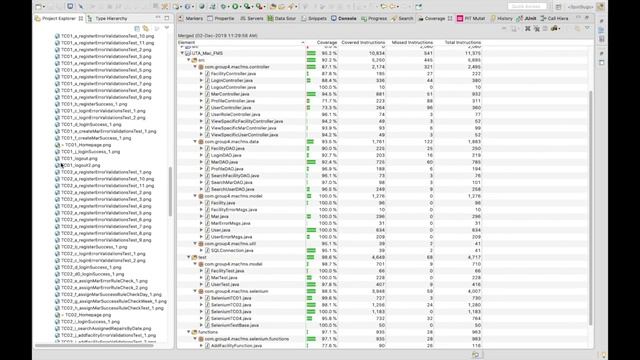
Task: Switch to the PIT Mutations tab
Action: coord(471,18)
